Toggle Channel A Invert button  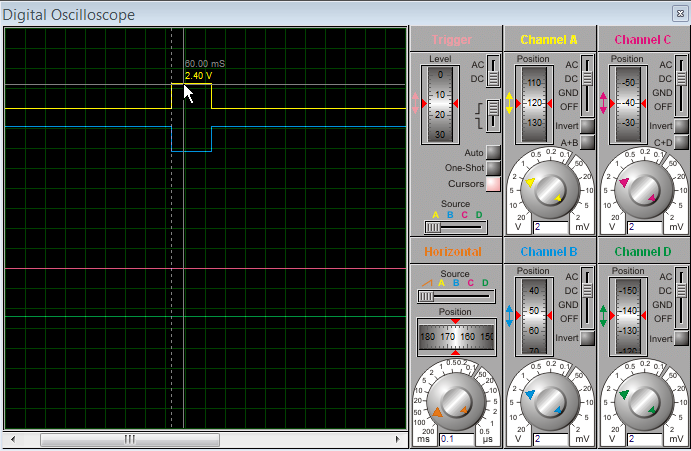pos(587,126)
